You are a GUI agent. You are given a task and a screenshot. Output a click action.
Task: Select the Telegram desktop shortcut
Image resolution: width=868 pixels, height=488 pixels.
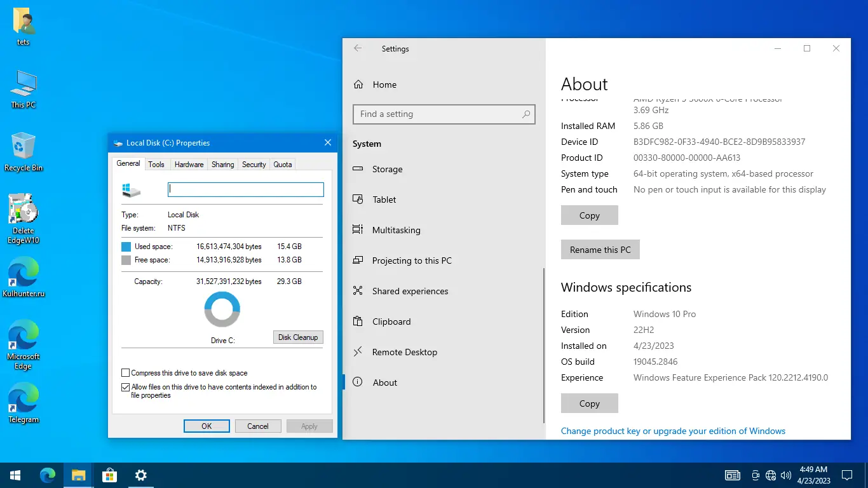[x=24, y=403]
